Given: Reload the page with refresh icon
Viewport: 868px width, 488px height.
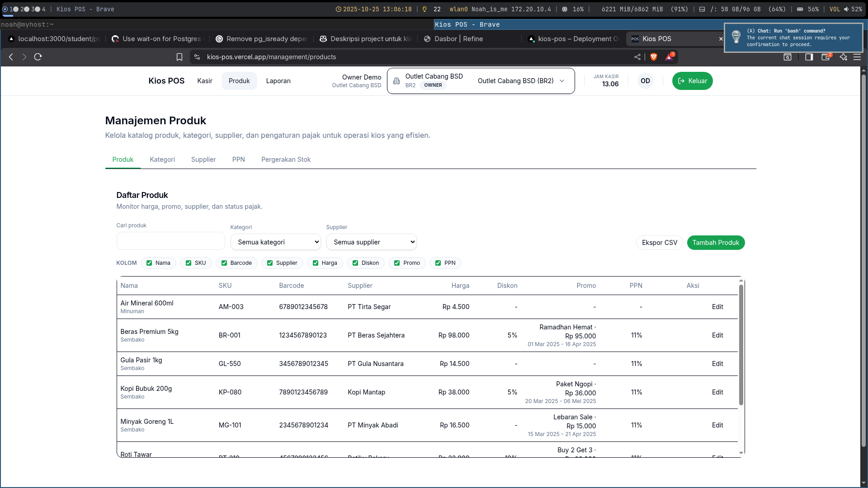Looking at the screenshot, I should 38,57.
